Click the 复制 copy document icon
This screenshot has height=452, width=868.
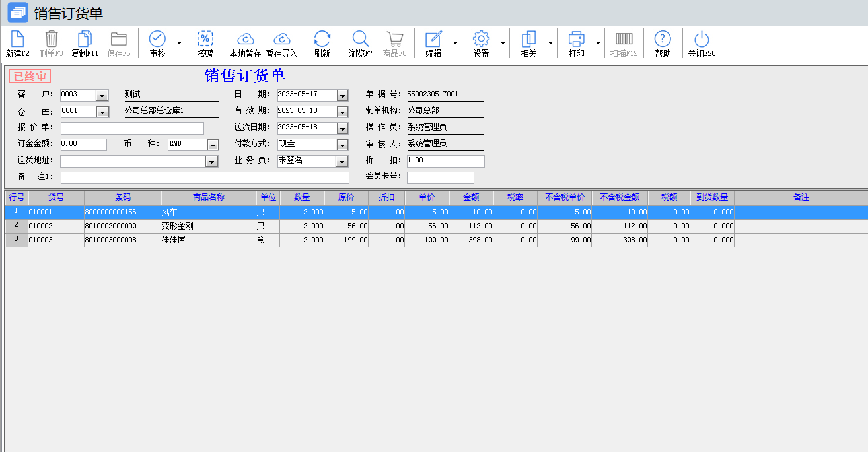85,40
